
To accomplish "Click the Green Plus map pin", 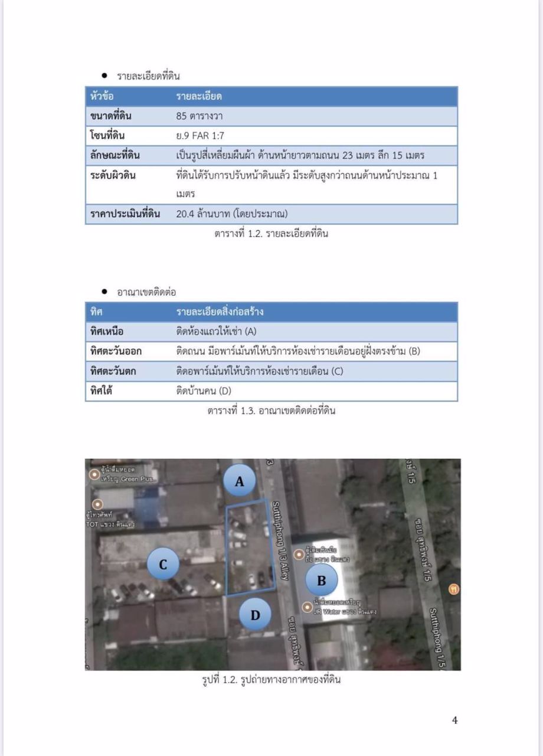I will click(x=94, y=474).
